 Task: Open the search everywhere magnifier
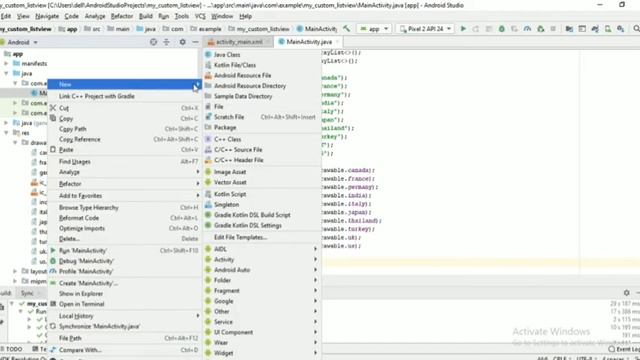point(636,29)
